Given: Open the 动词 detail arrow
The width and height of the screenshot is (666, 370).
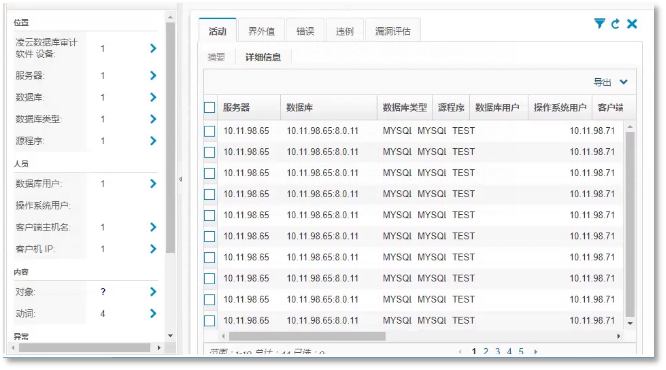Looking at the screenshot, I should click(x=153, y=314).
